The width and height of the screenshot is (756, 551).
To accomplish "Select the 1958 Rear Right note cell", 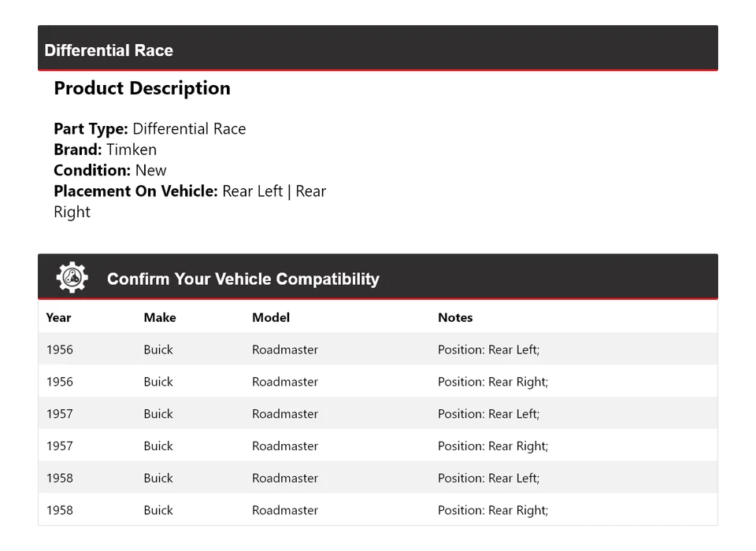I will (x=493, y=511).
